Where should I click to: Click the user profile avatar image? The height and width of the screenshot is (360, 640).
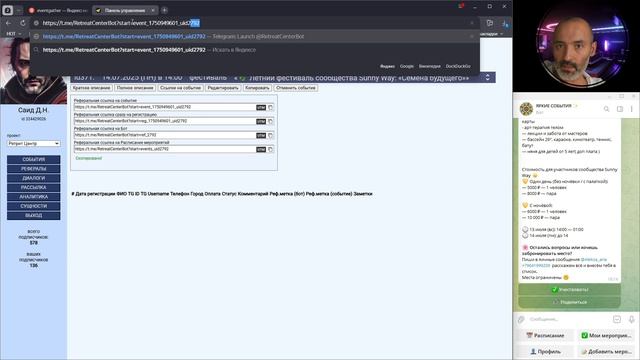[33, 70]
